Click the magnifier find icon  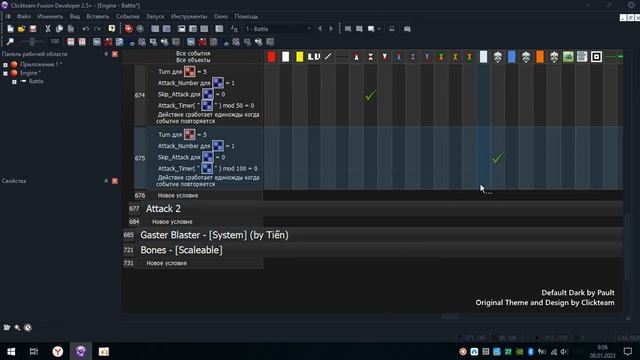10,42
